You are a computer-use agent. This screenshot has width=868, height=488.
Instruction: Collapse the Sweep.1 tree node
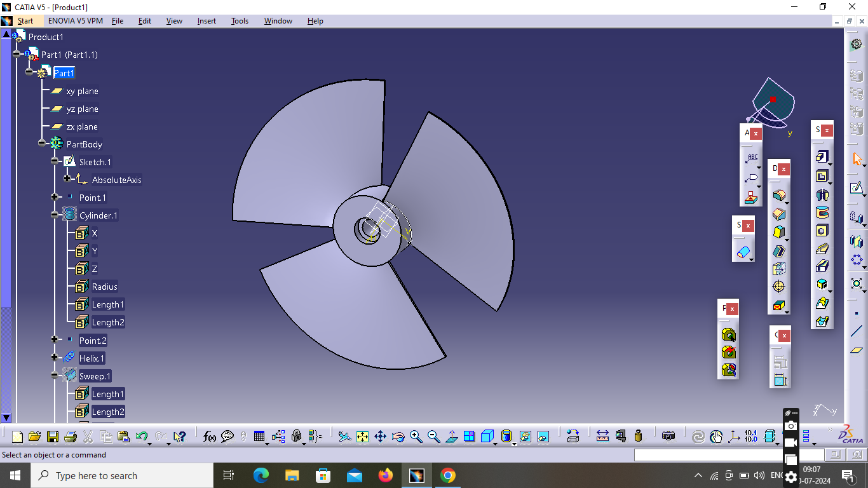(x=55, y=376)
